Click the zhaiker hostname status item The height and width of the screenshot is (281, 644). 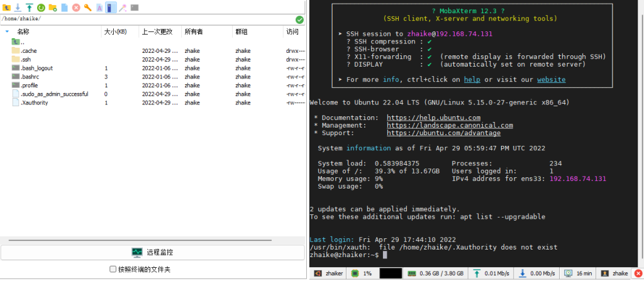tap(330, 273)
